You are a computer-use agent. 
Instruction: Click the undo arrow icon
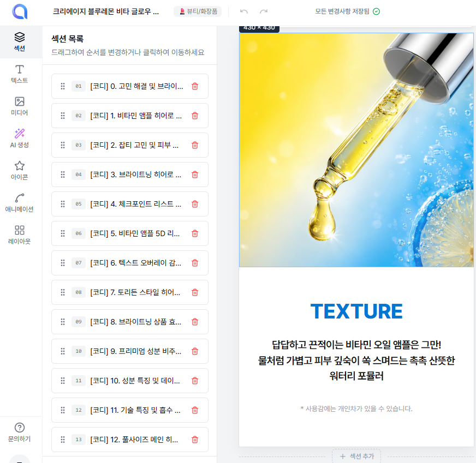click(244, 11)
